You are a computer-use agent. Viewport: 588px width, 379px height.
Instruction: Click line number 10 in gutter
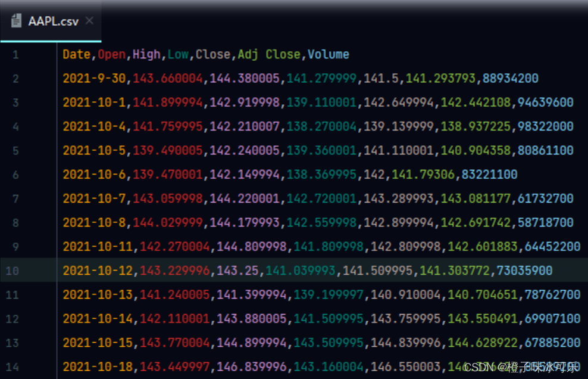[12, 271]
